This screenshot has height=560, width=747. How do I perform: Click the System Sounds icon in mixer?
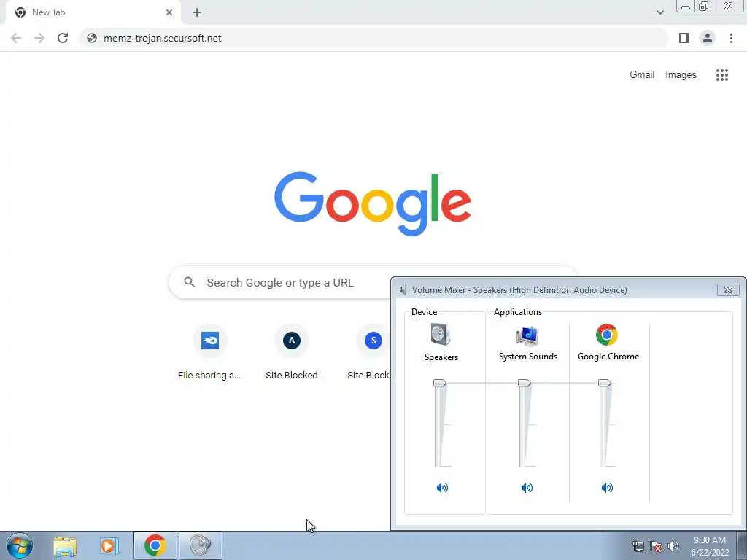(527, 335)
